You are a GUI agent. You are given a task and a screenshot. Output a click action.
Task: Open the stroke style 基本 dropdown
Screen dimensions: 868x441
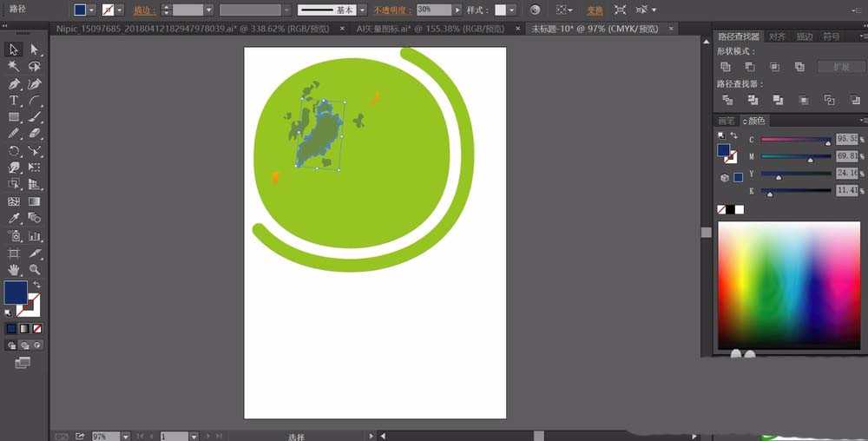(362, 10)
